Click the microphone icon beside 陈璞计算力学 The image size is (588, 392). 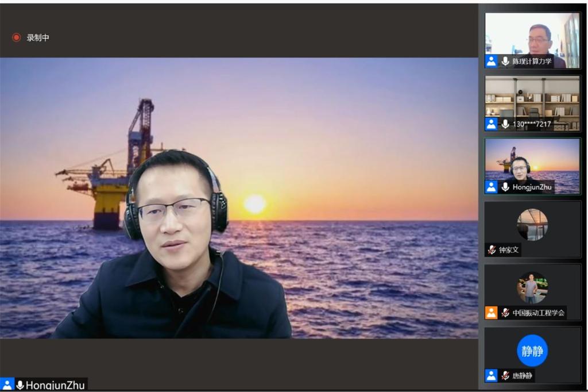tap(505, 62)
